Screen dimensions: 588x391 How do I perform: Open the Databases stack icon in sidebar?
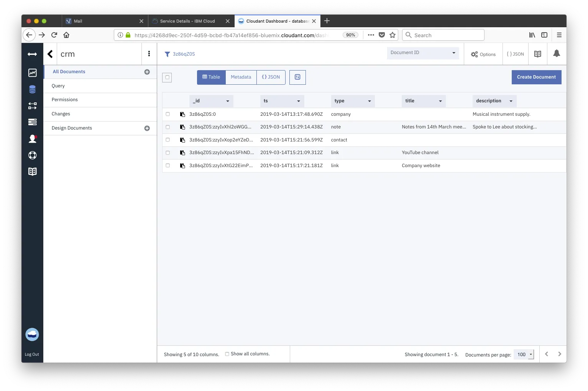pos(33,89)
